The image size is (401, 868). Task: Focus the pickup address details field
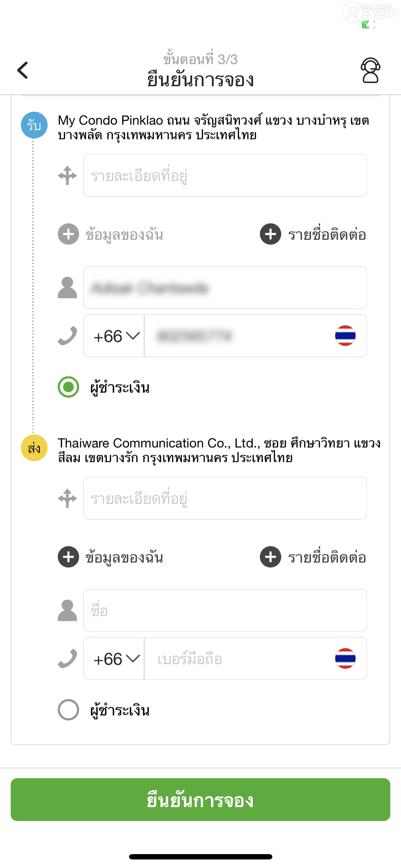pyautogui.click(x=225, y=175)
